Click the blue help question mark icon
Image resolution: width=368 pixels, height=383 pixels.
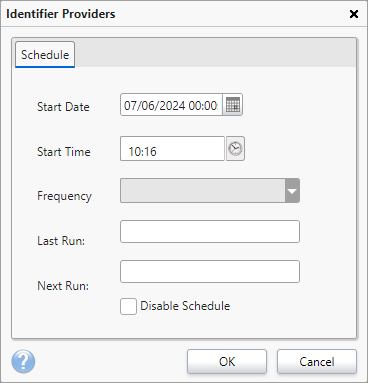pos(23,361)
